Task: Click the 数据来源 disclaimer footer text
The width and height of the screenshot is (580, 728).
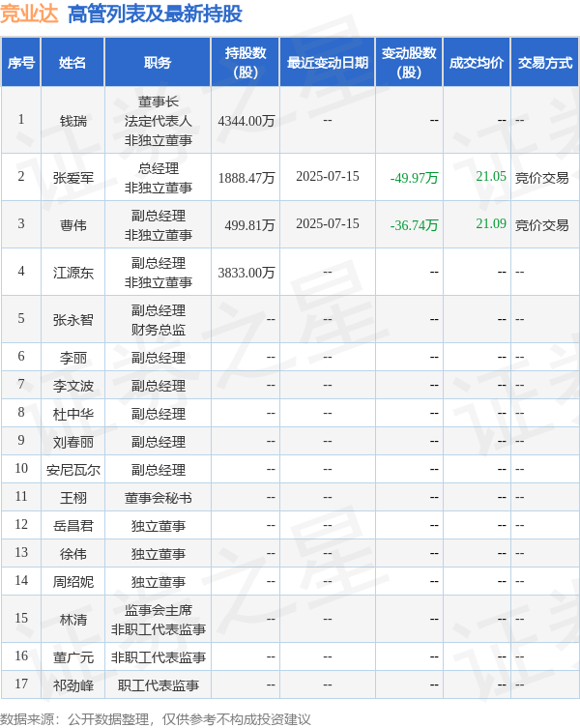Action: click(155, 719)
